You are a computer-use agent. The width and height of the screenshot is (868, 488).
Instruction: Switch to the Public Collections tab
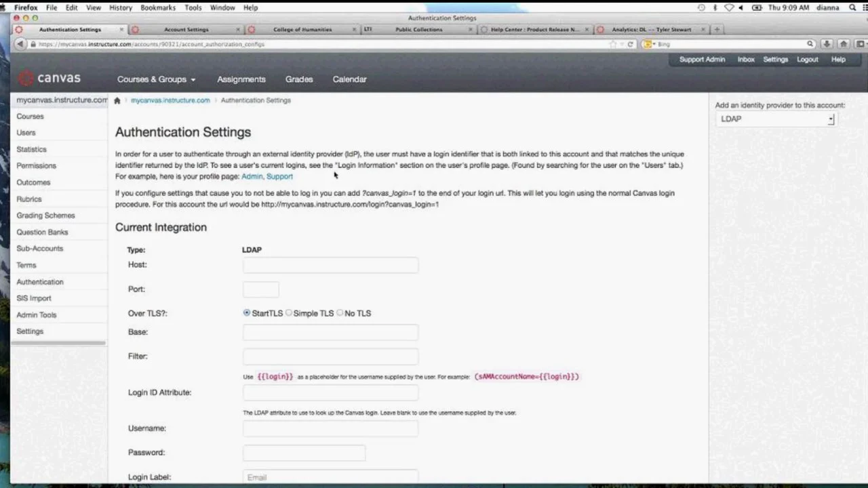click(x=418, y=30)
